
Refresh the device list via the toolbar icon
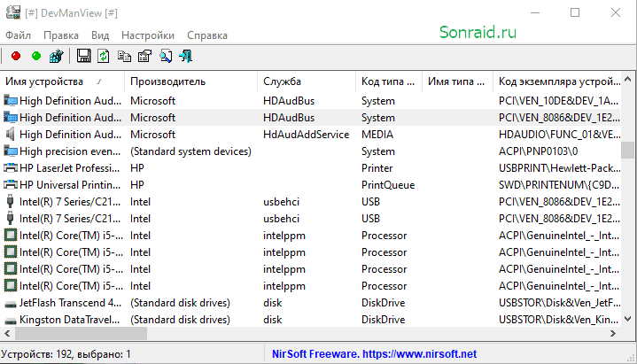[104, 56]
